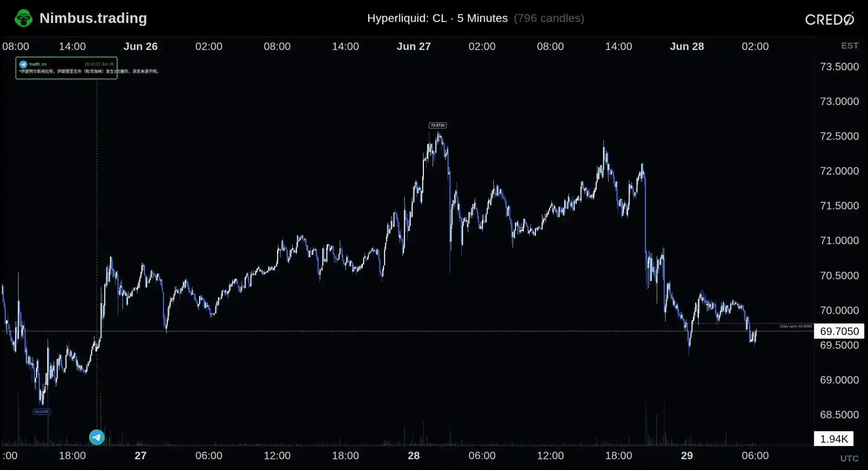Viewport: 868px width, 470px height.
Task: Click the Nimbus.trading gorilla logo icon
Action: pyautogui.click(x=23, y=19)
